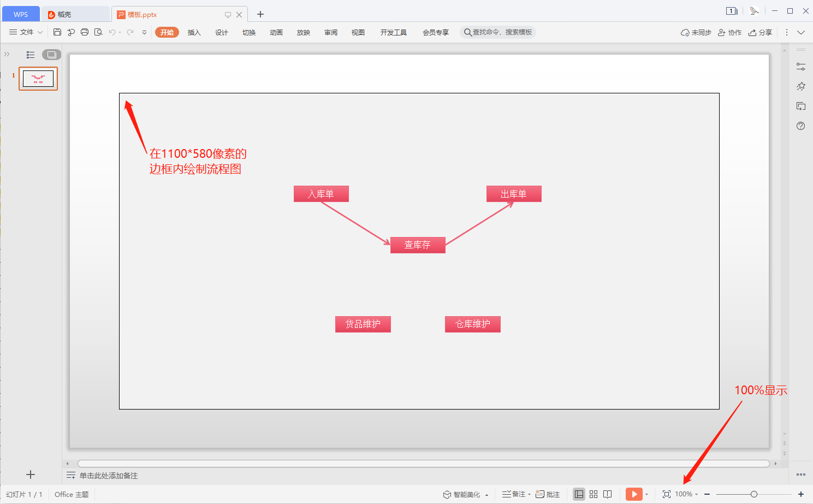This screenshot has width=813, height=504.
Task: Click the 分享 share button
Action: point(760,33)
